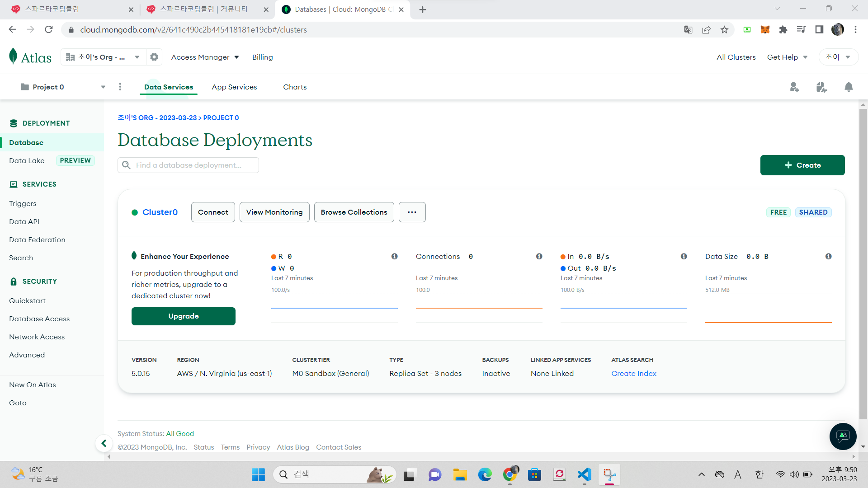The image size is (868, 488).
Task: Open Cluster0 more options ellipsis button
Action: tap(412, 212)
